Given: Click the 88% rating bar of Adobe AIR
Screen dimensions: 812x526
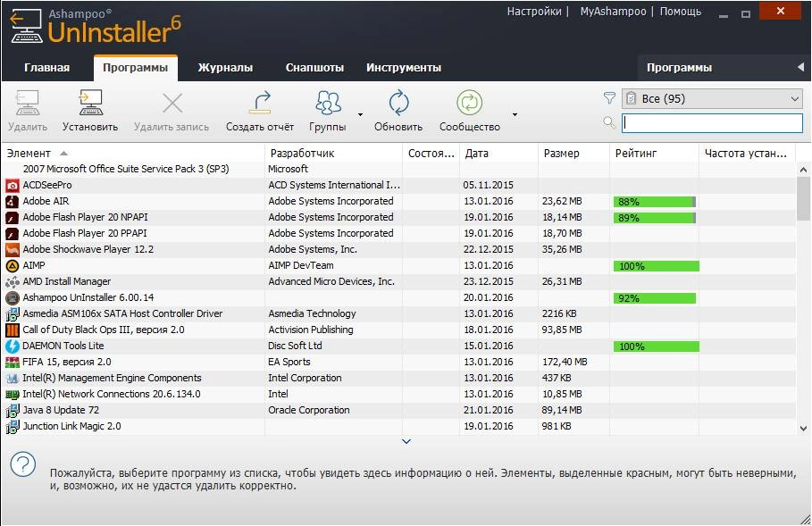Looking at the screenshot, I should (655, 202).
